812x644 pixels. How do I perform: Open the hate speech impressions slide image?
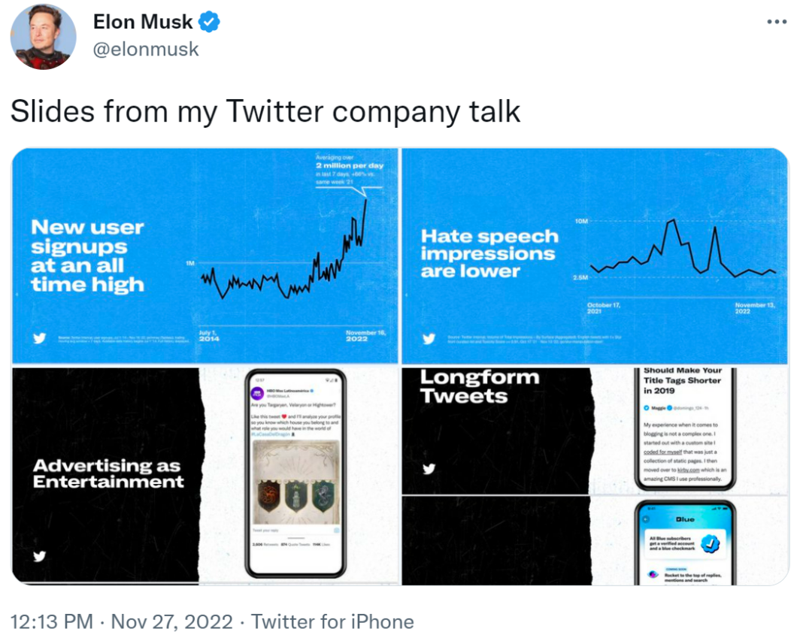[x=594, y=255]
